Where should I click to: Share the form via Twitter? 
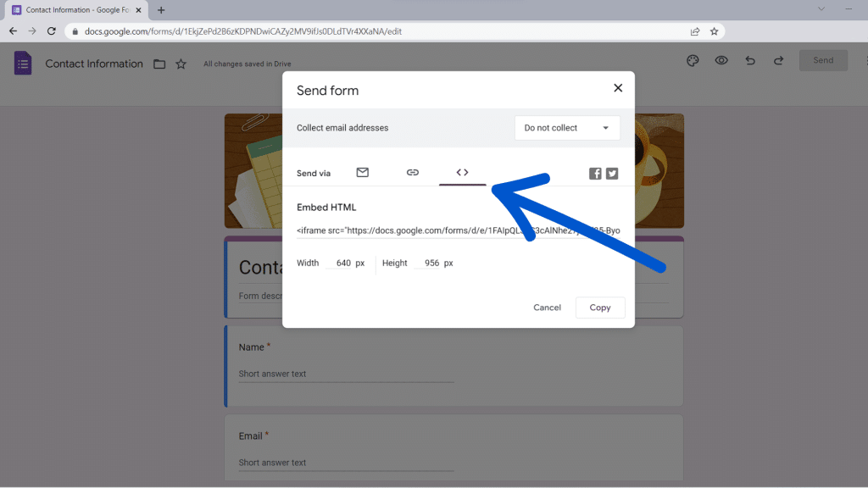pyautogui.click(x=612, y=173)
